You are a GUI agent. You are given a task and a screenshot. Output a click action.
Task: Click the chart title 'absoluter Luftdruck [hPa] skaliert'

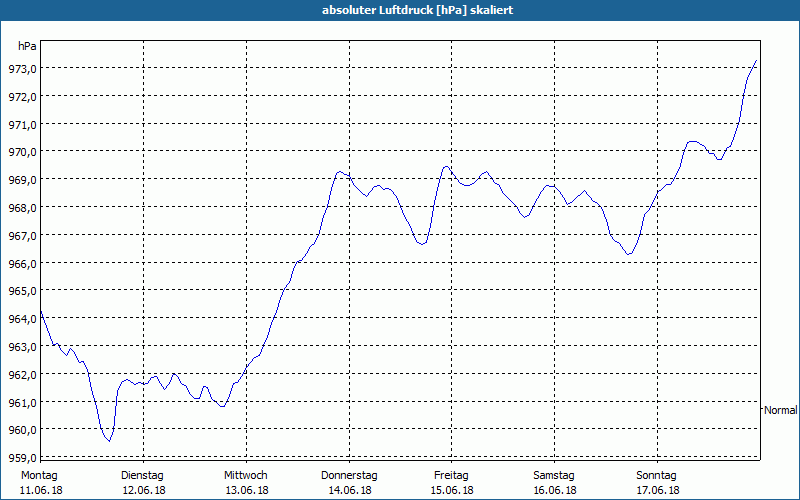tap(417, 10)
